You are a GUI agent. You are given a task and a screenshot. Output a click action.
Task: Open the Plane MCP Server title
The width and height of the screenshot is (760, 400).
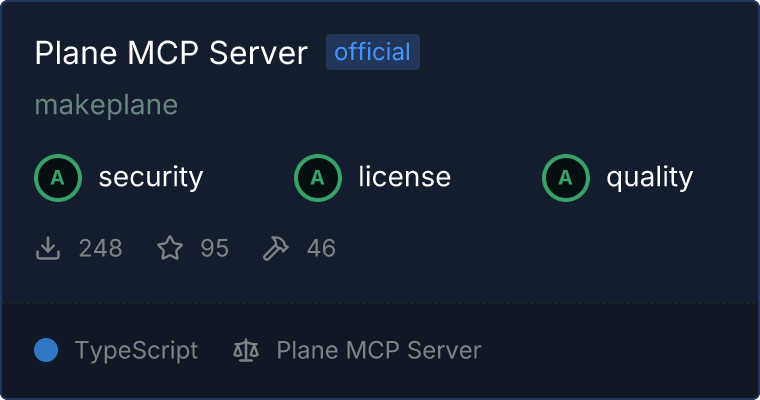[x=171, y=52]
